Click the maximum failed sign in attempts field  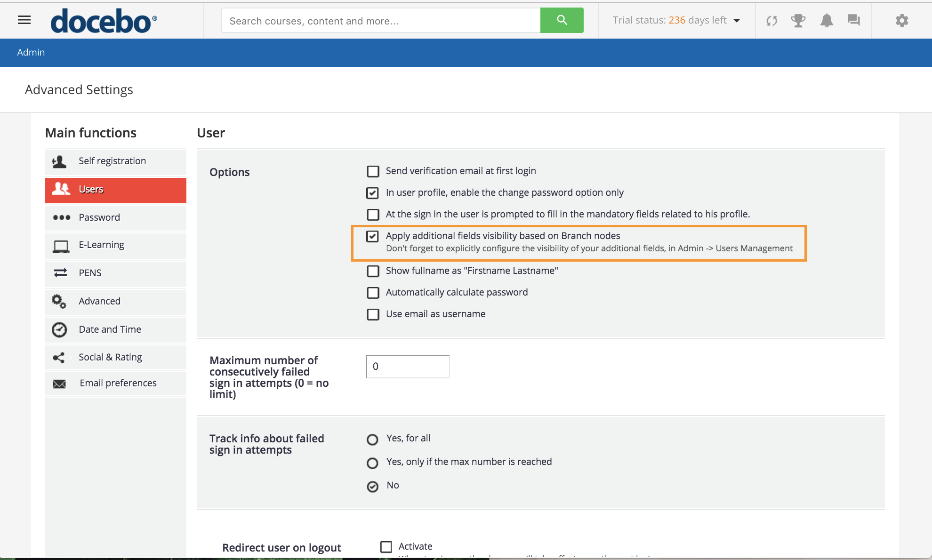coord(408,367)
